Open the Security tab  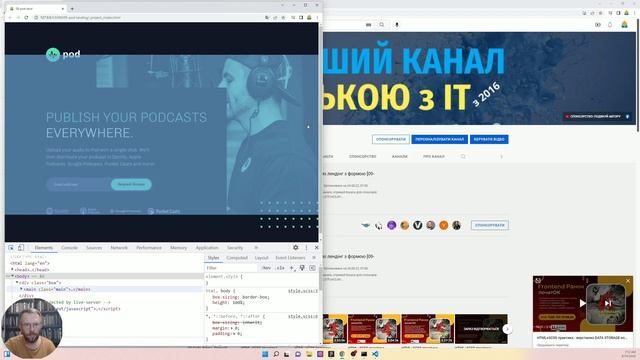coord(235,248)
